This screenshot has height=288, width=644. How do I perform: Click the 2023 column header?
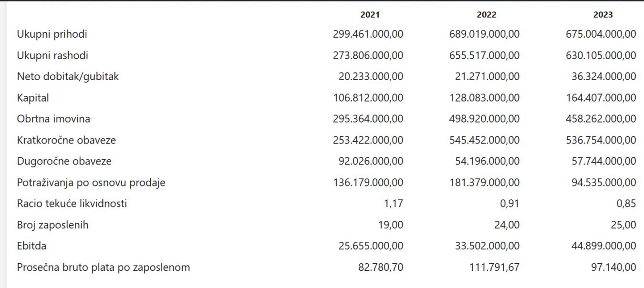tap(603, 15)
